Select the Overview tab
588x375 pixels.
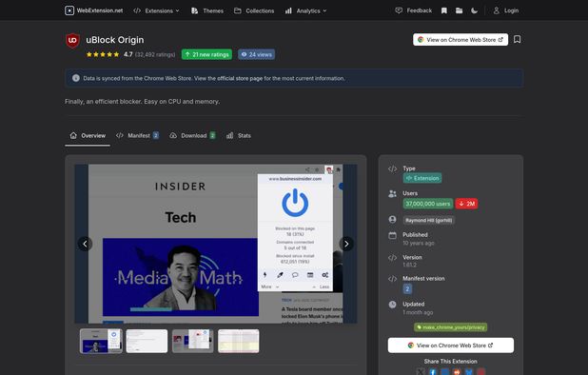pyautogui.click(x=88, y=136)
